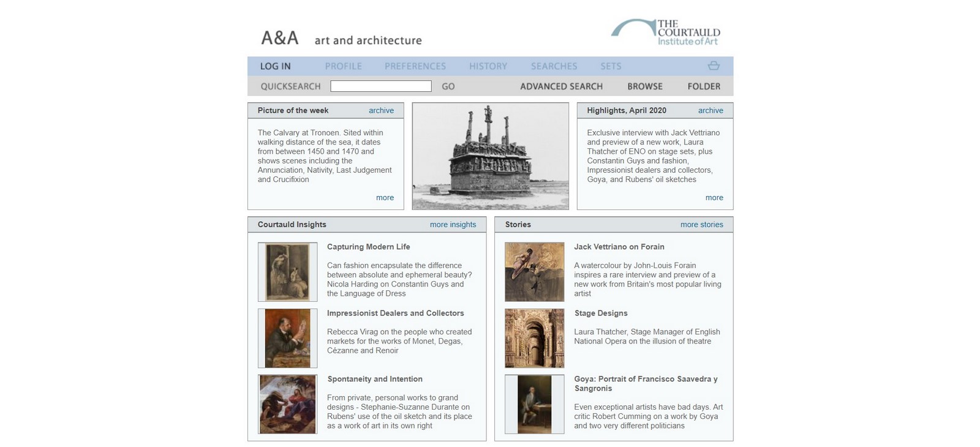Screen dimensions: 980x447
Task: Open the Courtauld Institute of Art logo
Action: click(666, 32)
